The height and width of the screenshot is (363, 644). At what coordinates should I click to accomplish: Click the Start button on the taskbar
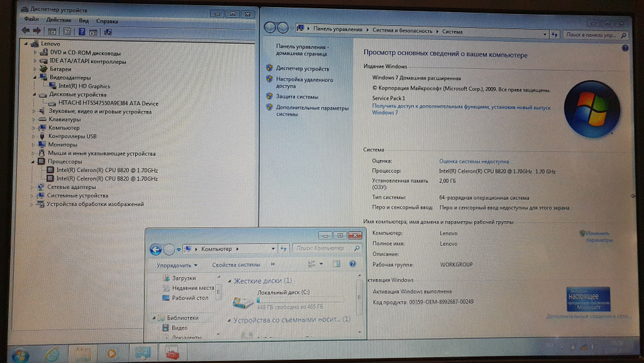pos(20,355)
